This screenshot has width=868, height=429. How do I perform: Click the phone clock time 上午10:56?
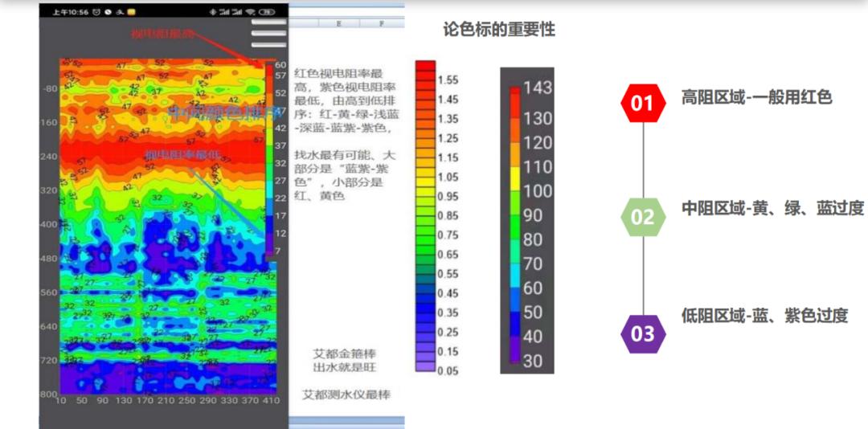coord(71,11)
